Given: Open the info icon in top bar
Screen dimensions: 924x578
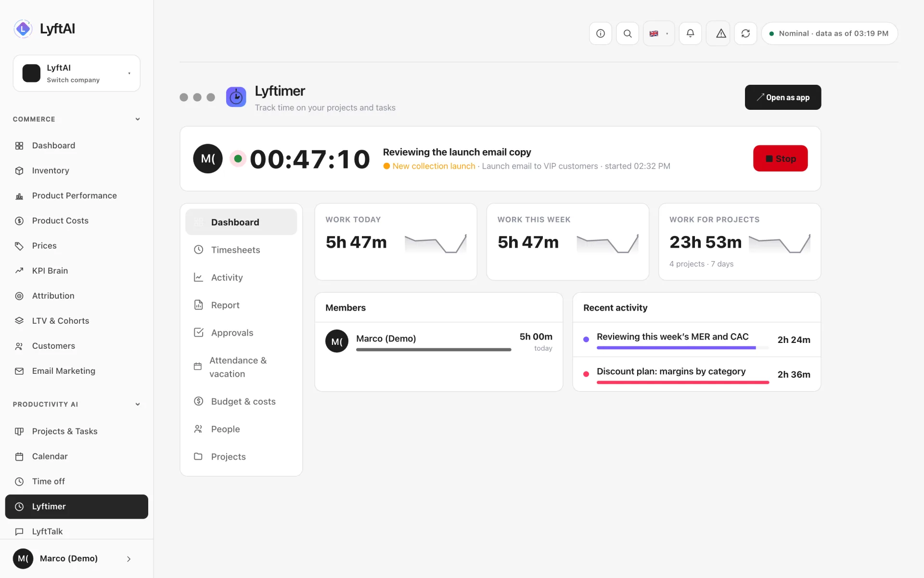Looking at the screenshot, I should [x=600, y=33].
